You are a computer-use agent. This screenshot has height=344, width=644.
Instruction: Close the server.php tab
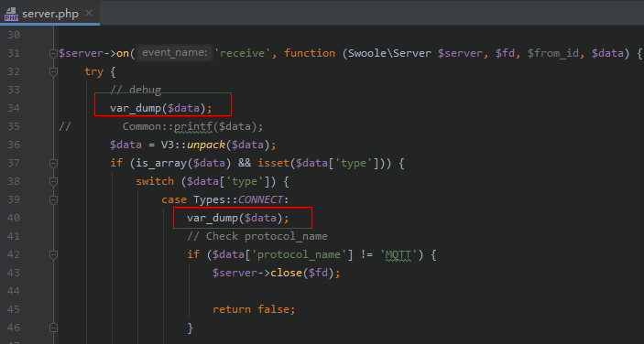pos(88,13)
